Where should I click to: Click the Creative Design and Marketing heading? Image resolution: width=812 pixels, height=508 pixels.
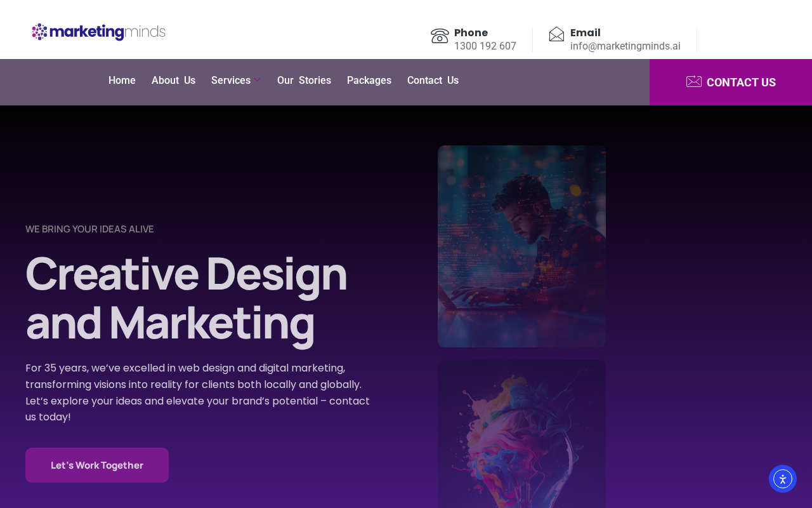pos(187,298)
